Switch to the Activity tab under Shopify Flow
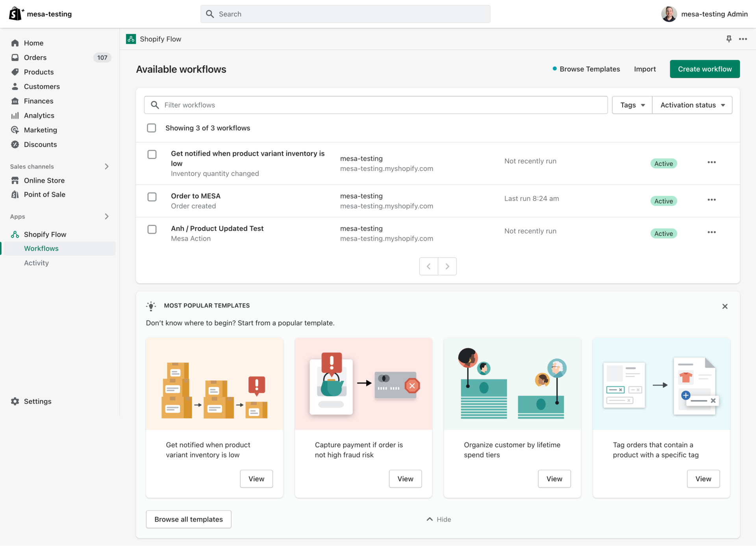Image resolution: width=756 pixels, height=546 pixels. [x=36, y=263]
